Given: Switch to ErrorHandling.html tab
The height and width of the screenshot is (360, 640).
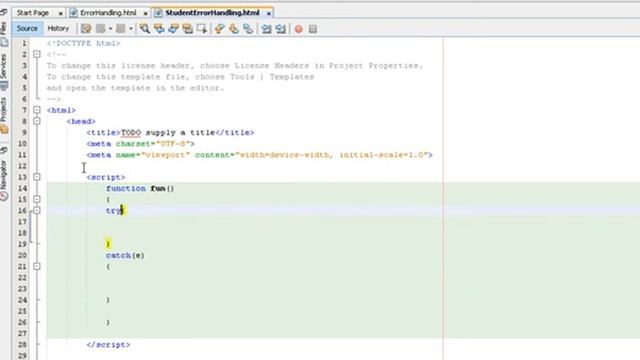Looking at the screenshot, I should coord(108,13).
